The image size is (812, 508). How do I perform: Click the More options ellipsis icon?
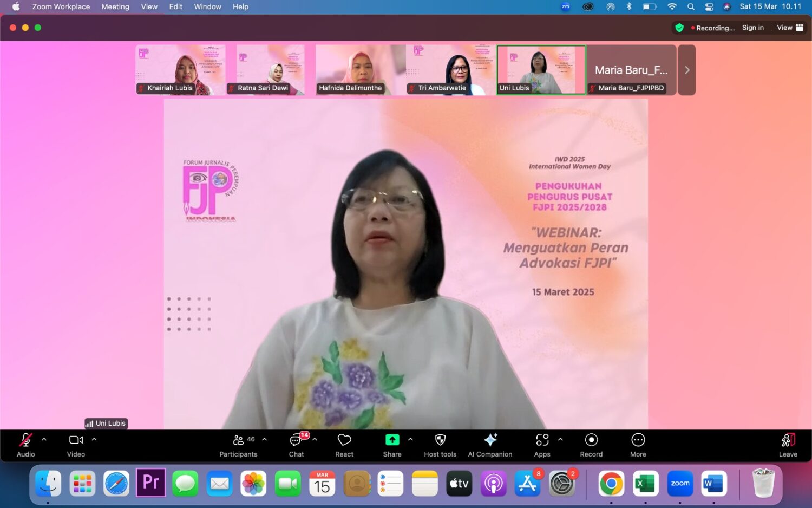pos(638,440)
